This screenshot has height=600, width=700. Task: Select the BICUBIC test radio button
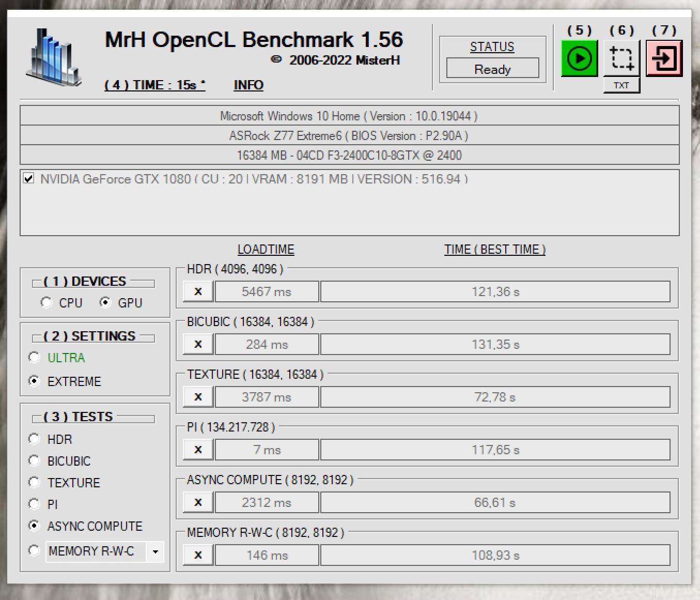coord(34,460)
